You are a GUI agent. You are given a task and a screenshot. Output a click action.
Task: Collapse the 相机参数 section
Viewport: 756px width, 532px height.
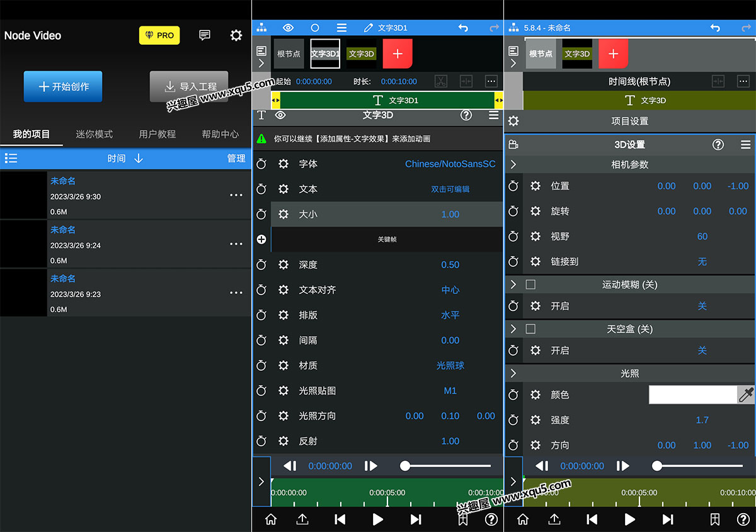[513, 164]
